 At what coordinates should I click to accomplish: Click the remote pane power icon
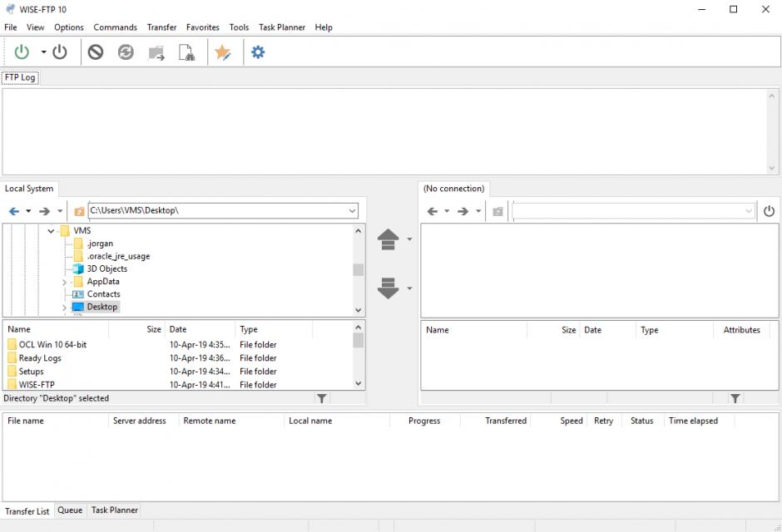click(x=769, y=211)
